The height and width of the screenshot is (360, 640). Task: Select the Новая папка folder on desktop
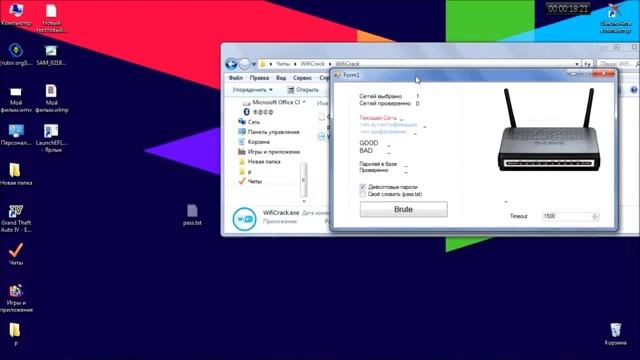point(16,174)
